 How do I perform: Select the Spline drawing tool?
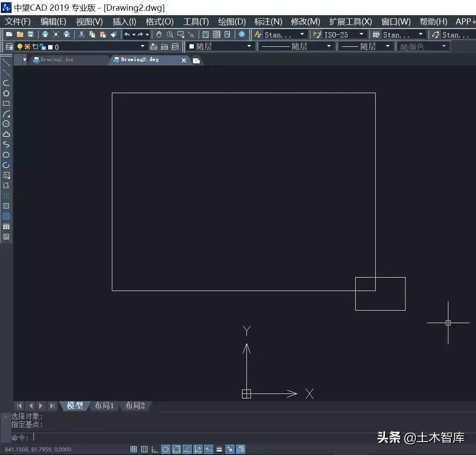point(6,144)
